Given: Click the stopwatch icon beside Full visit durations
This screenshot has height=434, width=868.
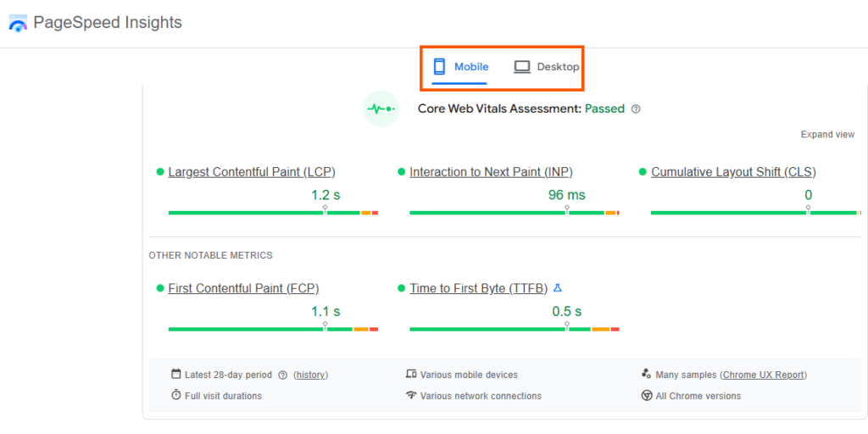Looking at the screenshot, I should (x=176, y=395).
